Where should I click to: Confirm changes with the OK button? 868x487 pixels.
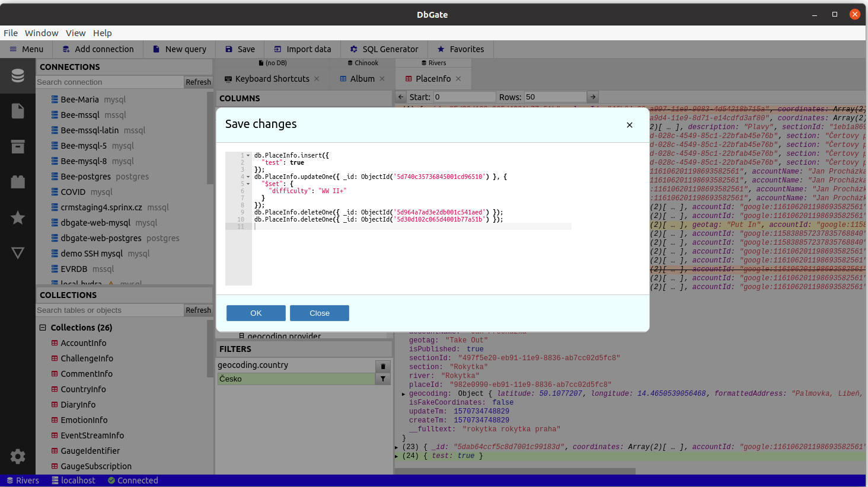[x=256, y=313]
